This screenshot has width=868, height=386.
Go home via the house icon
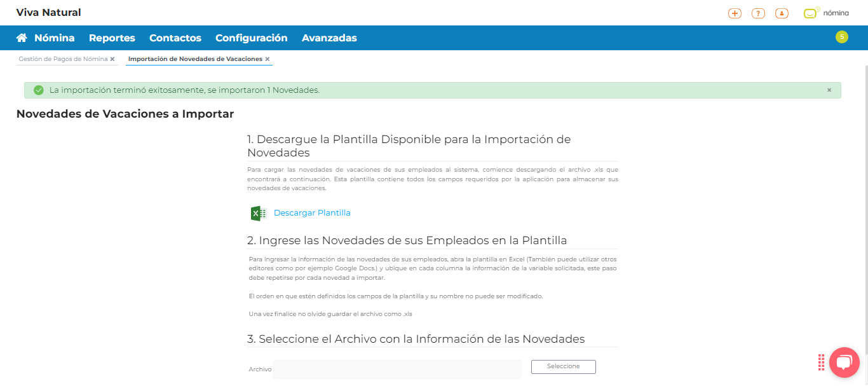[x=22, y=38]
